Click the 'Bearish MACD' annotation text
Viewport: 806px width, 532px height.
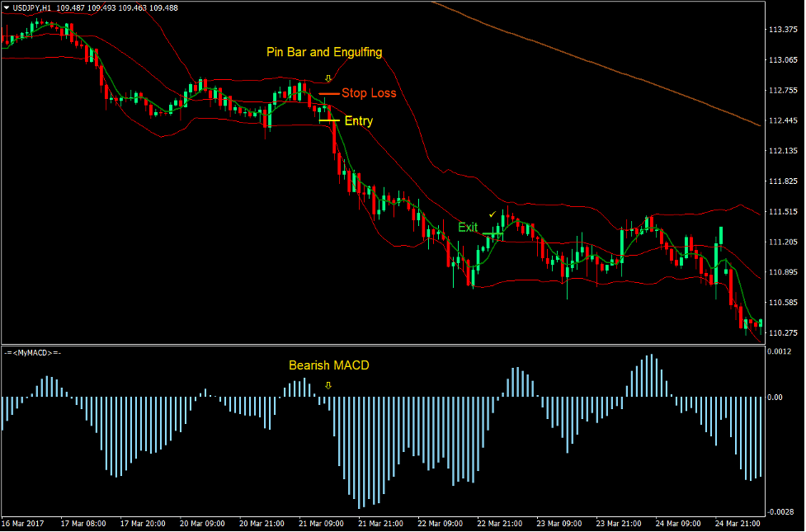(328, 365)
